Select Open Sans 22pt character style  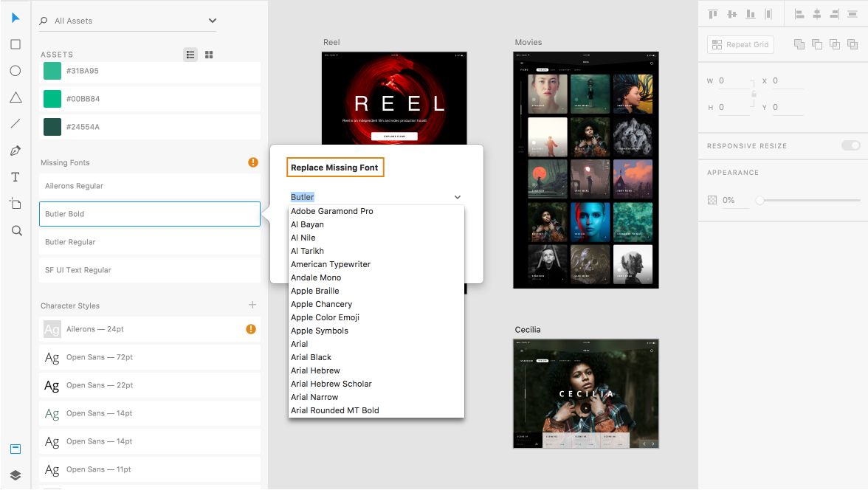coord(149,385)
